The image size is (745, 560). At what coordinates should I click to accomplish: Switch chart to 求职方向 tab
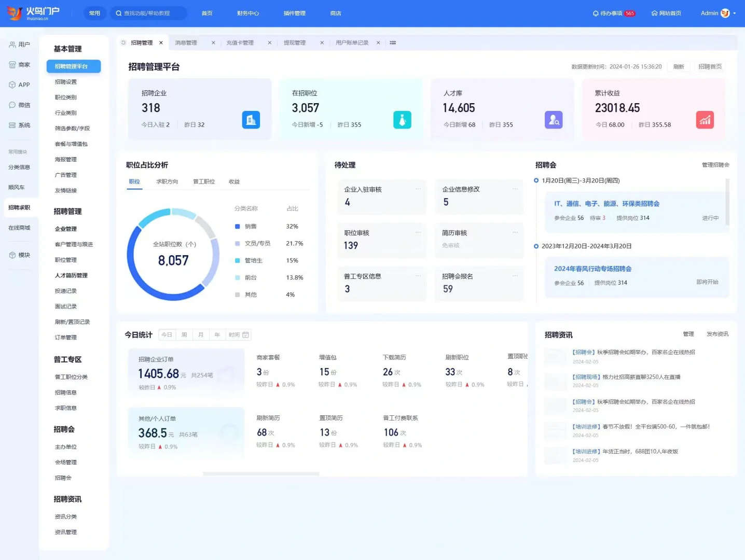click(167, 181)
